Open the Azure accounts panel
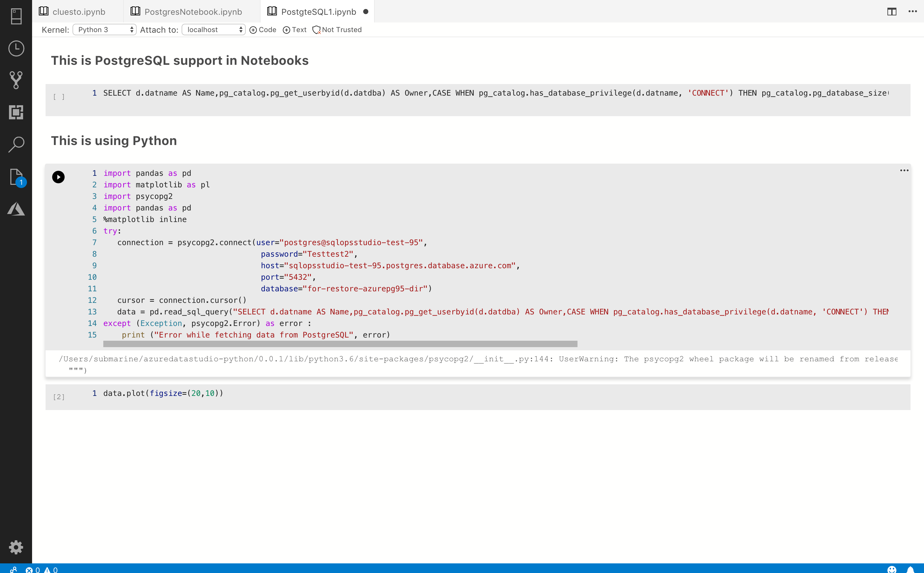This screenshot has width=924, height=573. [16, 209]
